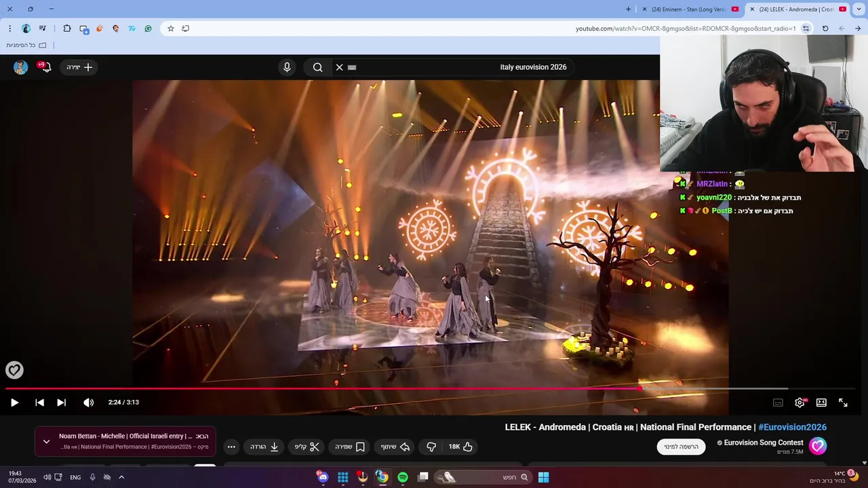Viewport: 868px width, 488px height.
Task: Open the tab search dropdown
Action: click(x=859, y=9)
